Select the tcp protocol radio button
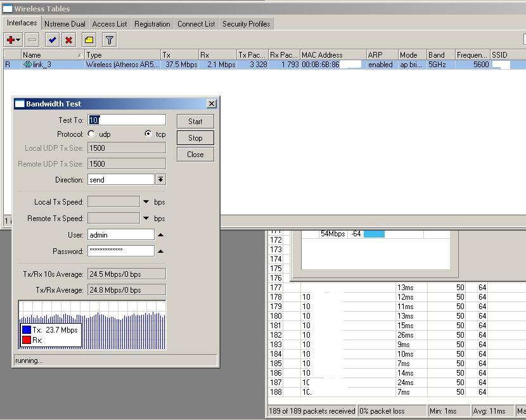The height and width of the screenshot is (420, 526). click(148, 134)
